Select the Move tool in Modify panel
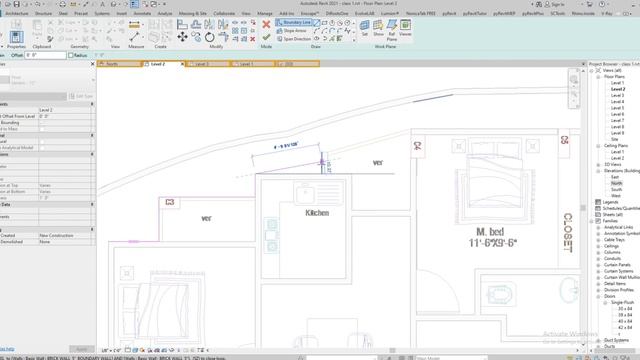 (182, 37)
